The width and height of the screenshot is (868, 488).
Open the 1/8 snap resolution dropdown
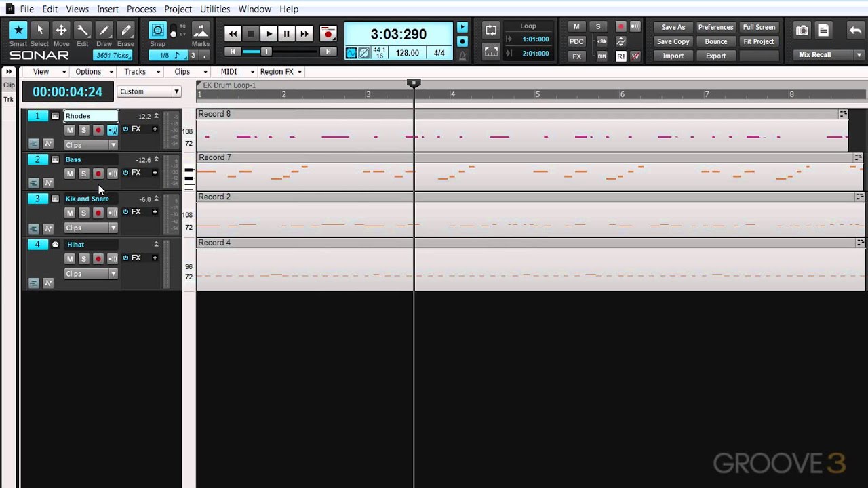tap(168, 56)
